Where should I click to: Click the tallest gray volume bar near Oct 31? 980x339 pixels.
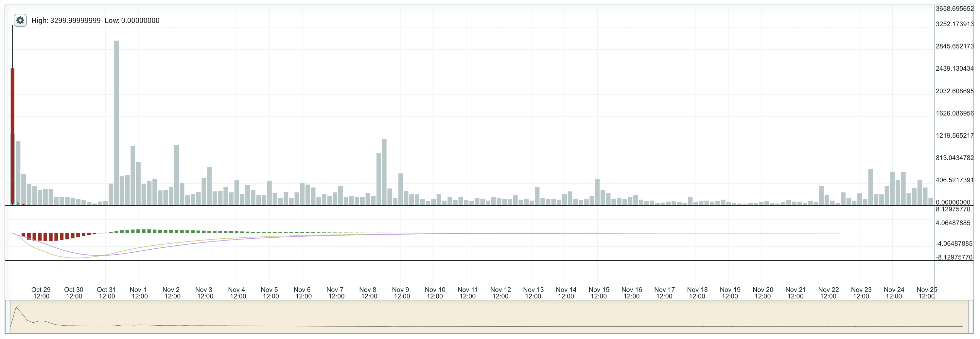[x=116, y=122]
